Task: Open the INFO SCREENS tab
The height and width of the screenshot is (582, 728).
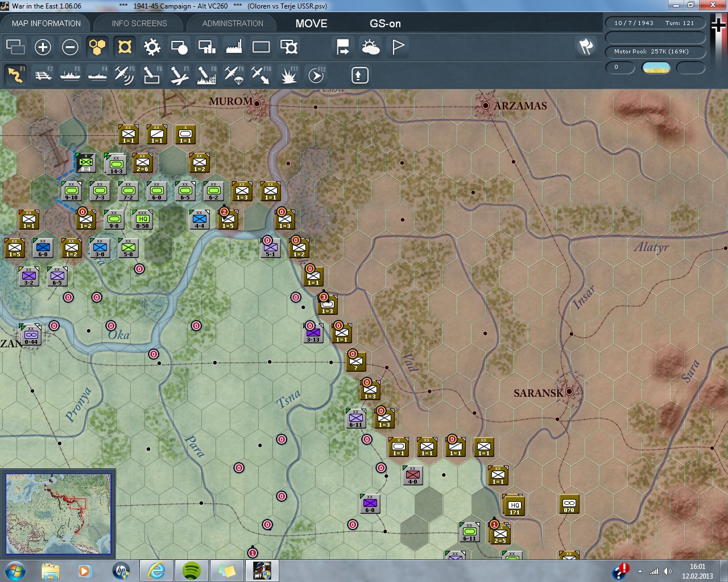Action: click(139, 23)
